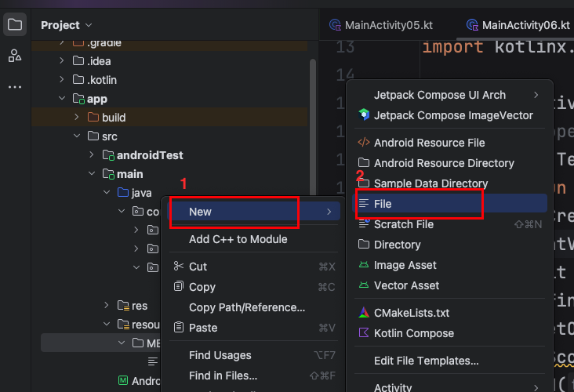Choose CMakeLists.txt from New submenu

412,312
